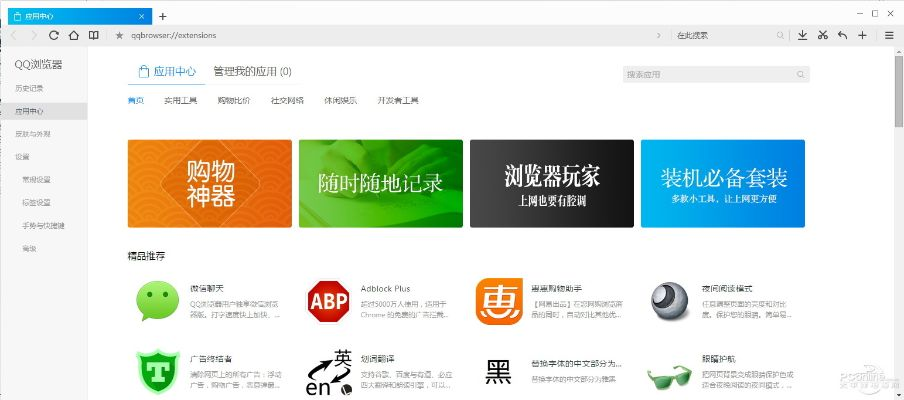Open the bookmarks book icon

coord(93,35)
